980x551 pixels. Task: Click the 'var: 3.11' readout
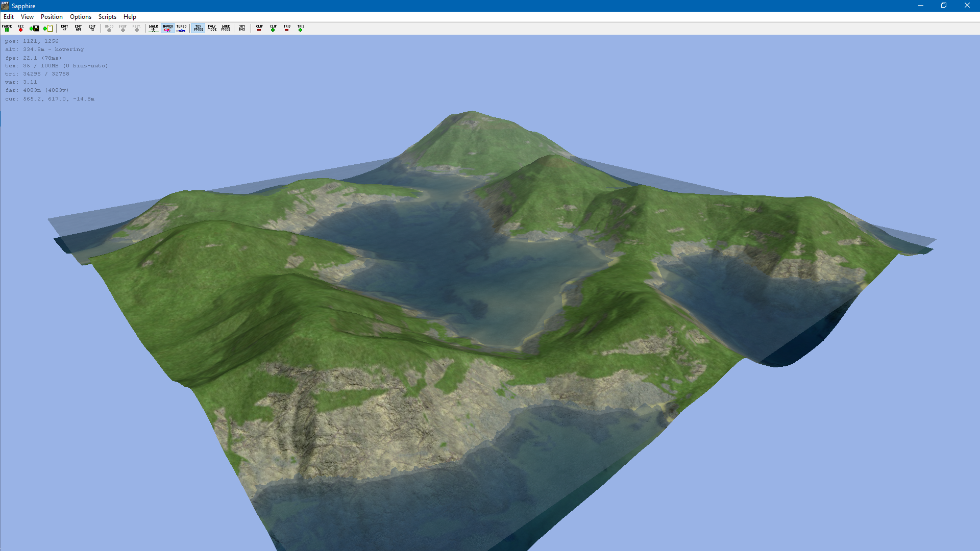coord(21,82)
